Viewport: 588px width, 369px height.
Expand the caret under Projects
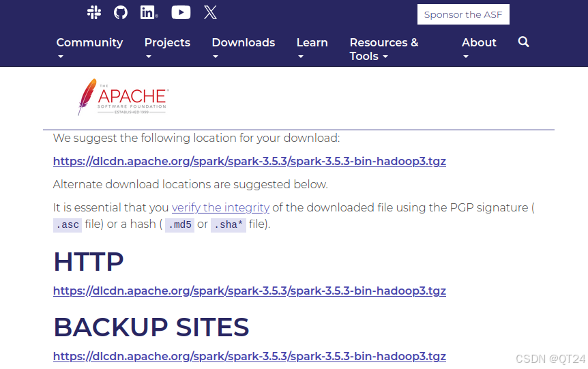click(149, 57)
